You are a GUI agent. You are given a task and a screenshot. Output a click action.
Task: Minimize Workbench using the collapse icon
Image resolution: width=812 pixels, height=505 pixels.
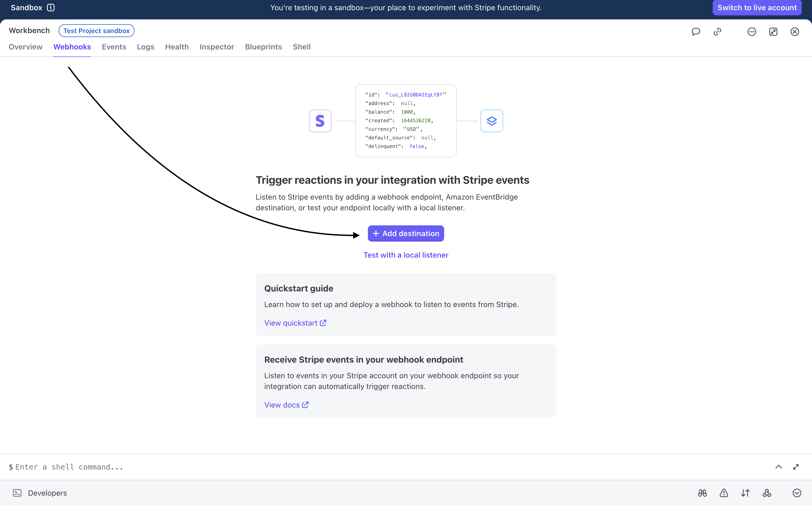[773, 31]
